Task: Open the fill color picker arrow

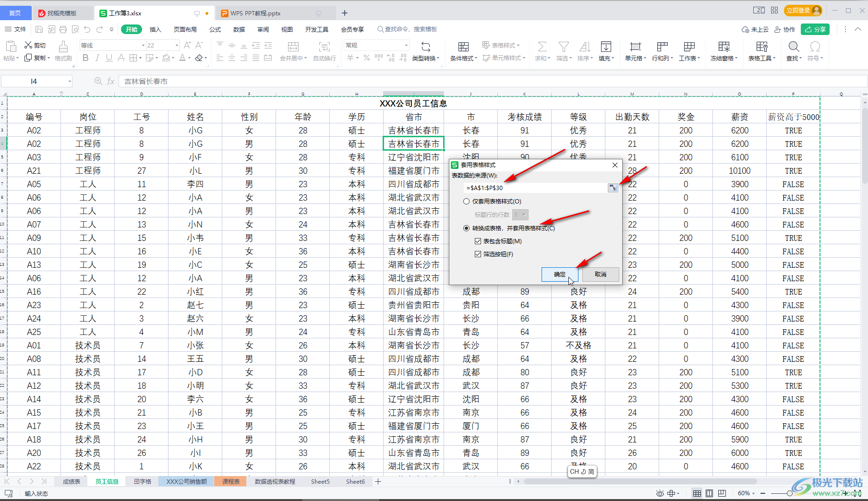Action: pyautogui.click(x=173, y=58)
